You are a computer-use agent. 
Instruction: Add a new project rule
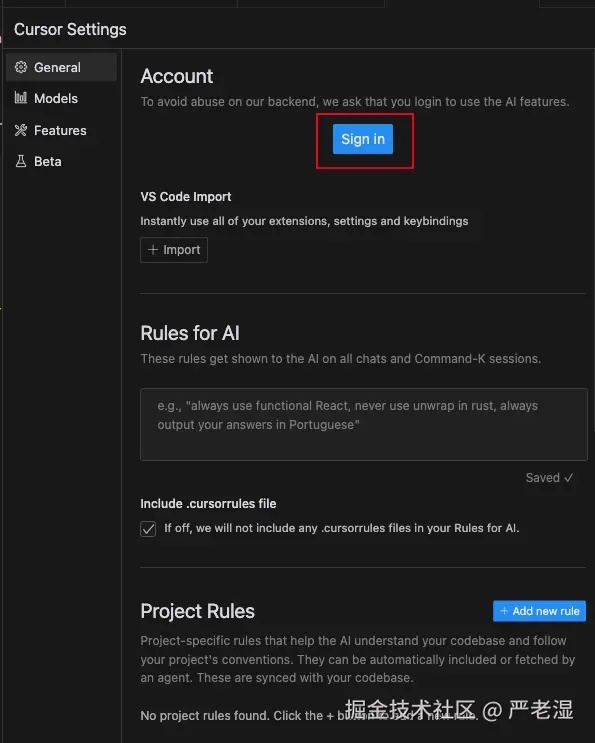[x=539, y=611]
